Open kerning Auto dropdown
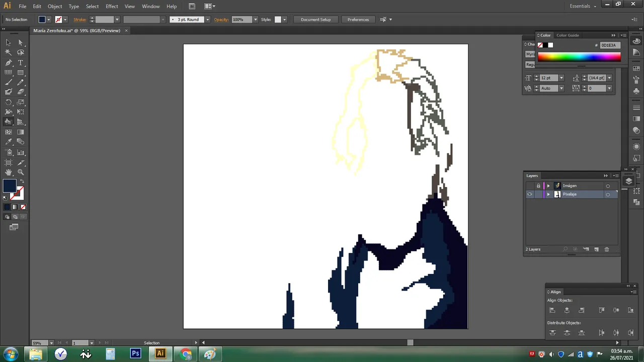The image size is (644, 362). [561, 88]
